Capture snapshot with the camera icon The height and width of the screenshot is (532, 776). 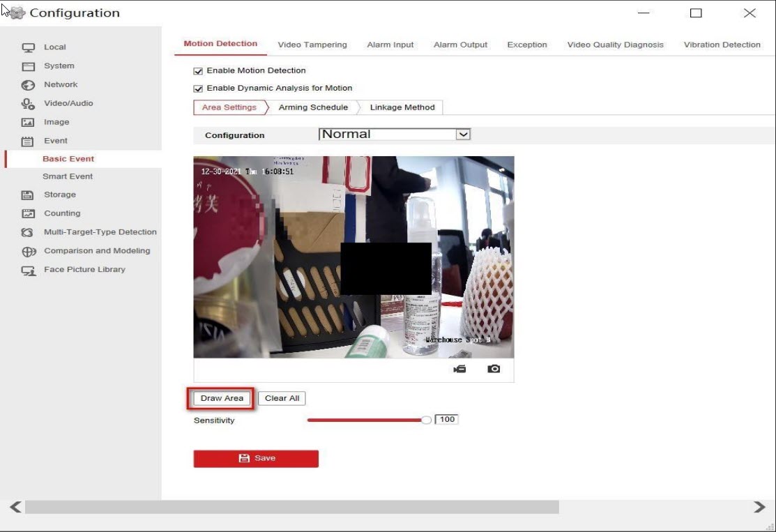[494, 369]
